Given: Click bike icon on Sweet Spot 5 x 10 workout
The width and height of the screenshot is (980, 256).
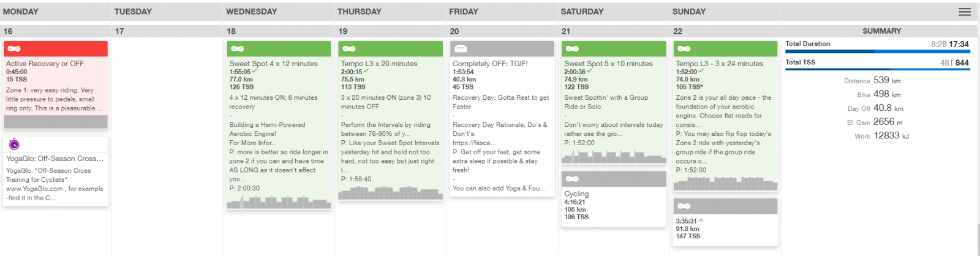Looking at the screenshot, I should point(572,49).
